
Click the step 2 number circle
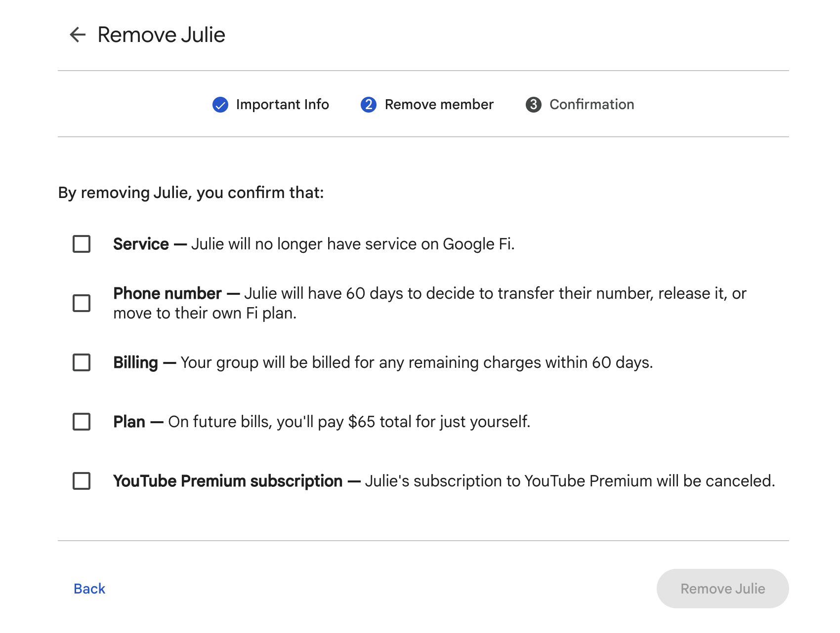click(369, 105)
